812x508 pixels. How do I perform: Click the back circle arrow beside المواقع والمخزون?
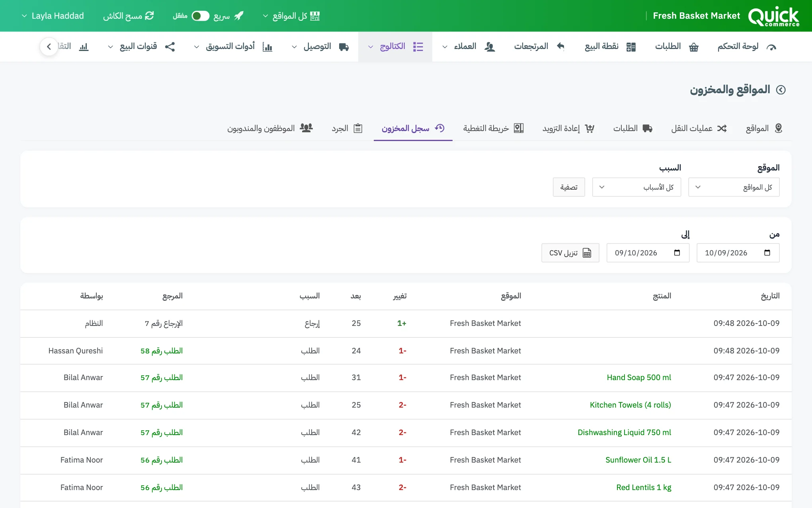point(781,90)
